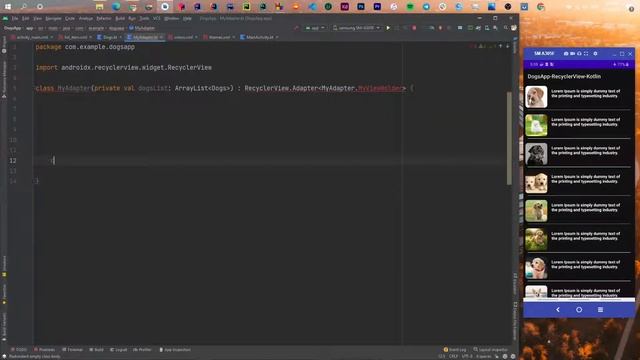Close the MainActivity.kt tab
The width and height of the screenshot is (640, 360).
[277, 37]
